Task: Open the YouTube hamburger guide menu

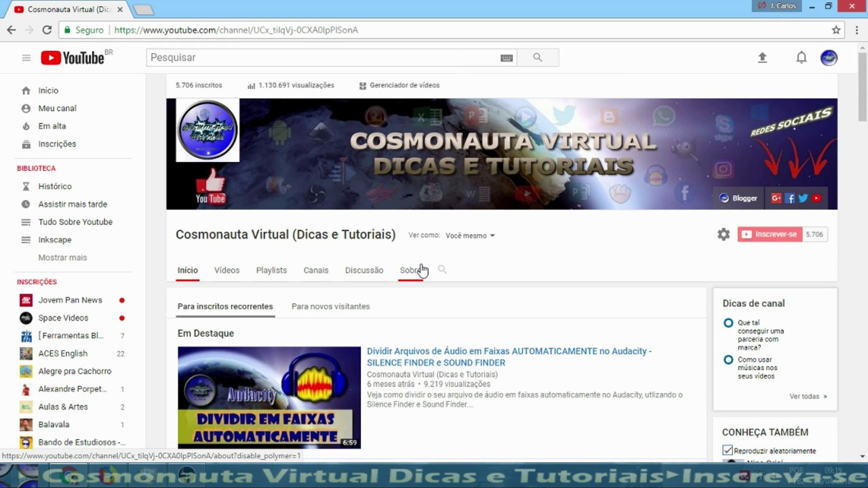Action: pyautogui.click(x=26, y=58)
